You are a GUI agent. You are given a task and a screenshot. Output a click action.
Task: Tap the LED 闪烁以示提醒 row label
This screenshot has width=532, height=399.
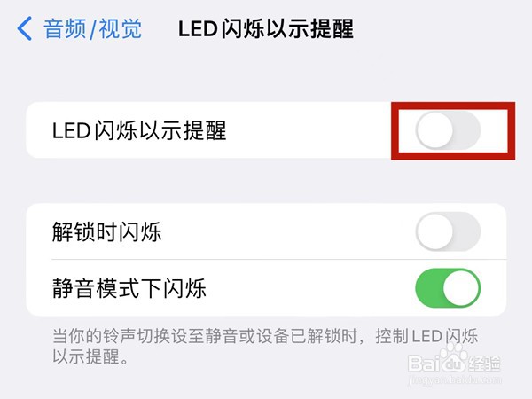point(140,131)
